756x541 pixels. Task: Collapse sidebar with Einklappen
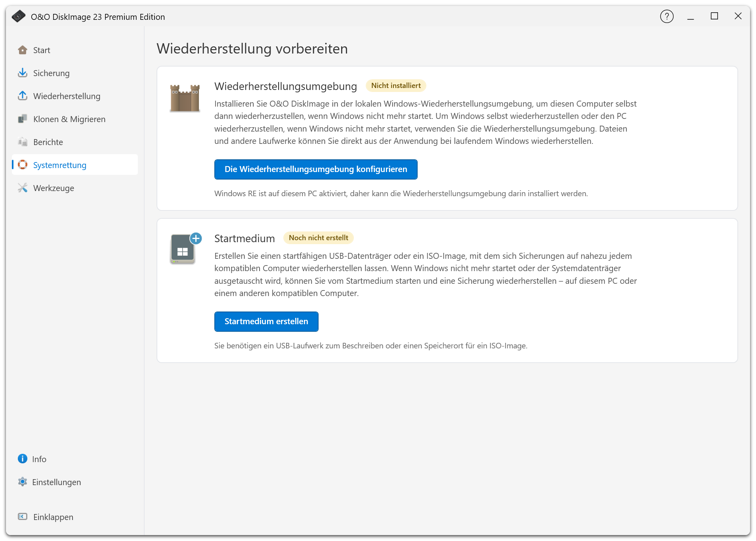pyautogui.click(x=75, y=517)
